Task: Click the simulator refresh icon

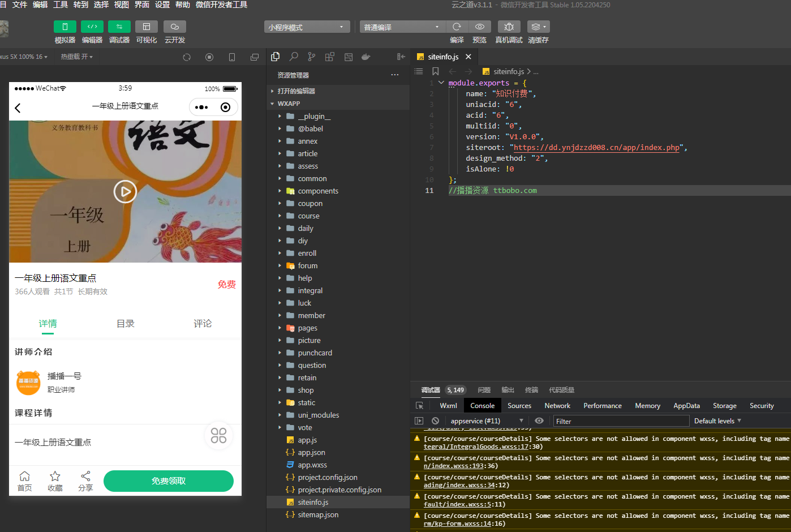Action: click(187, 57)
